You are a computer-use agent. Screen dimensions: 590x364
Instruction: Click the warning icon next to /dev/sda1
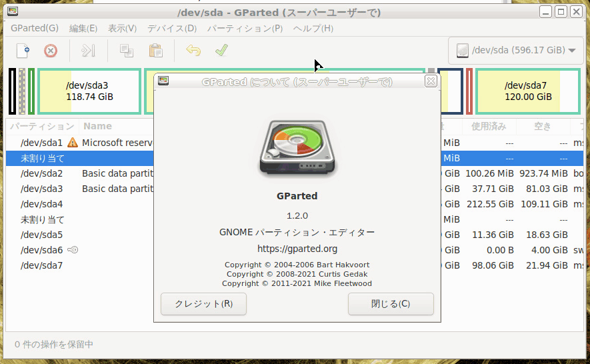pos(72,143)
